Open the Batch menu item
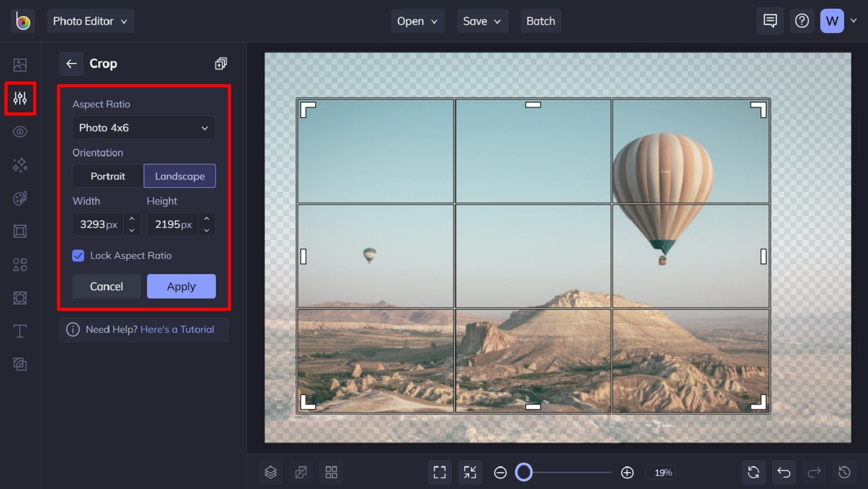The width and height of the screenshot is (868, 489). point(540,21)
